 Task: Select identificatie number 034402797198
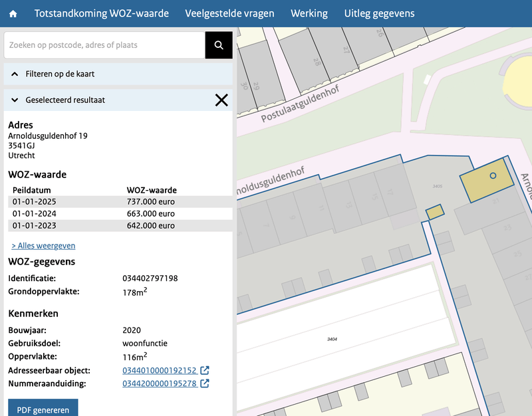tap(150, 278)
